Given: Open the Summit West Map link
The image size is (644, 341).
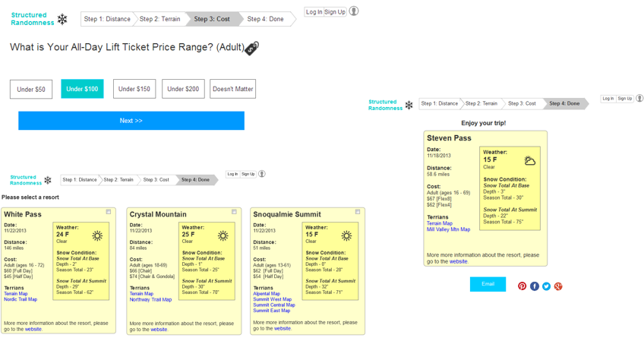Looking at the screenshot, I should (x=273, y=299).
